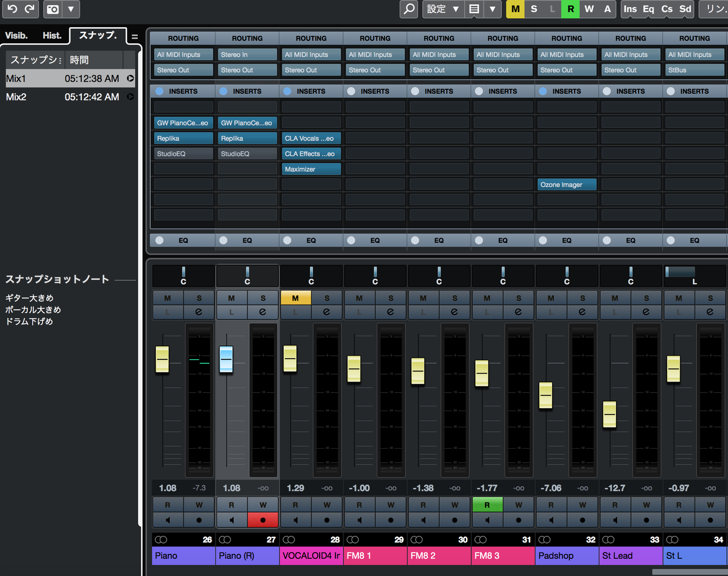Select the スナップ. tab

[98, 35]
